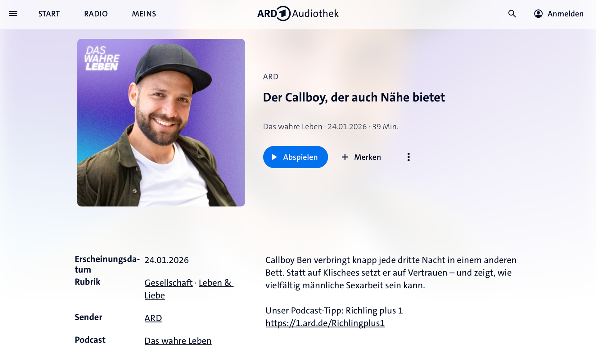
Task: Click the plus icon beside Merken
Action: tap(345, 157)
